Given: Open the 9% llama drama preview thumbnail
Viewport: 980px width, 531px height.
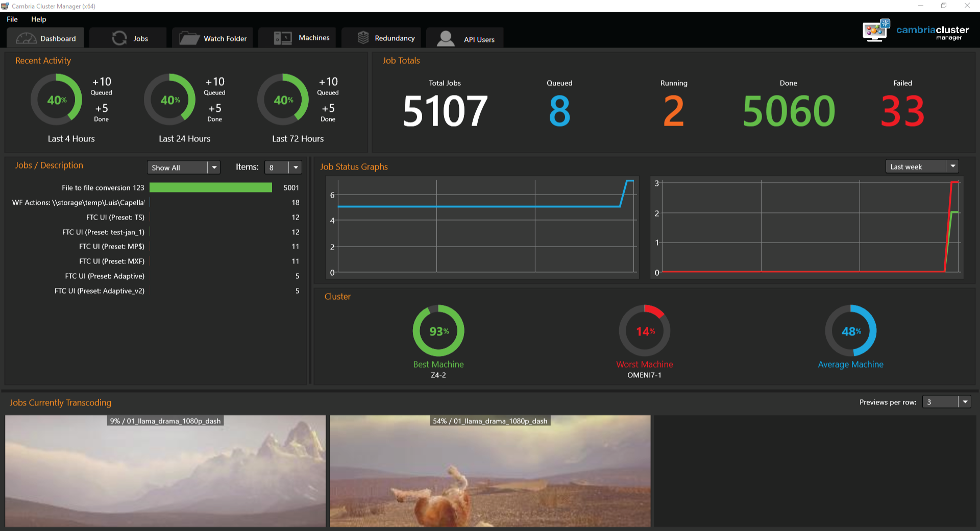Looking at the screenshot, I should pos(165,471).
